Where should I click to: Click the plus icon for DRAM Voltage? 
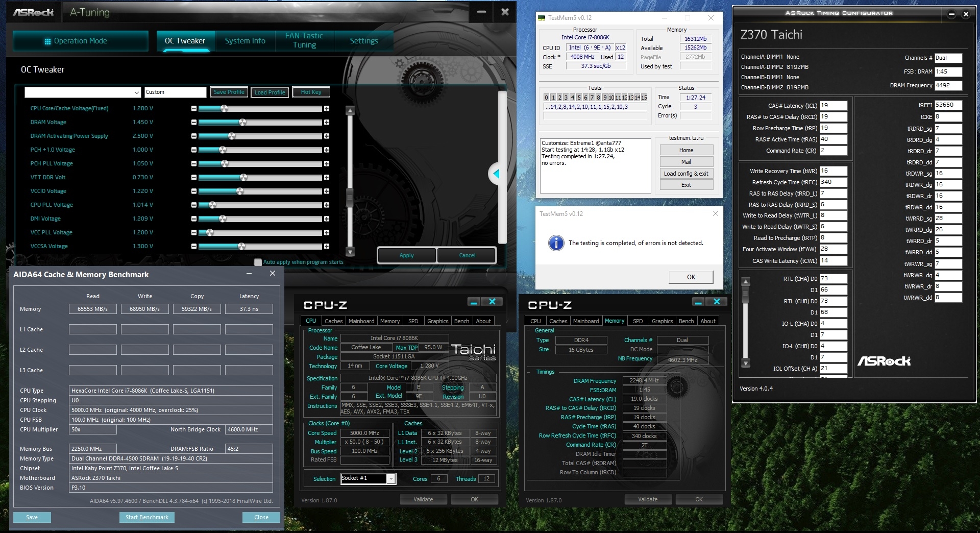[327, 123]
